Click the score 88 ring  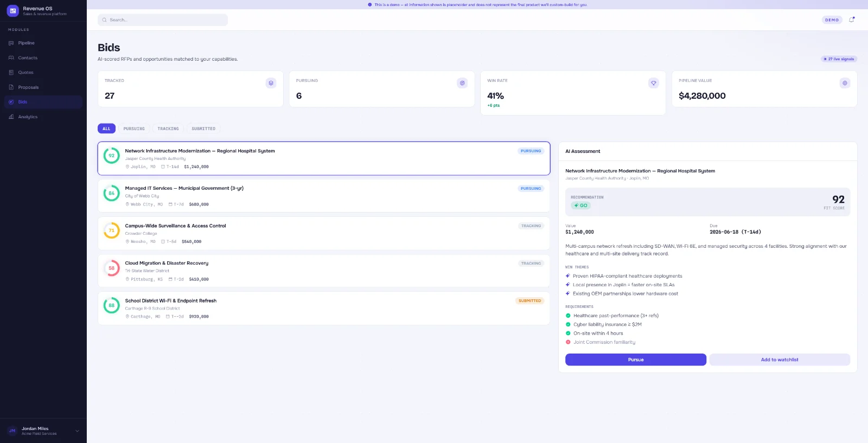pyautogui.click(x=112, y=305)
